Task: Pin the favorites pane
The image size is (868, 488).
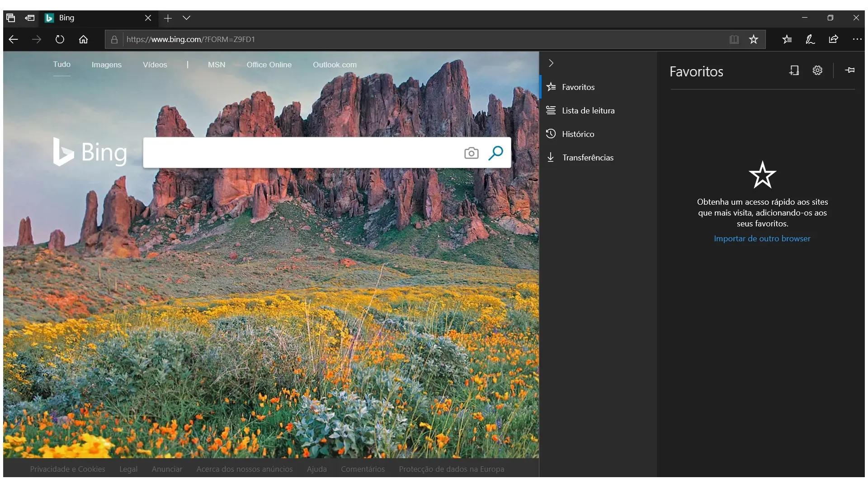Action: tap(850, 70)
